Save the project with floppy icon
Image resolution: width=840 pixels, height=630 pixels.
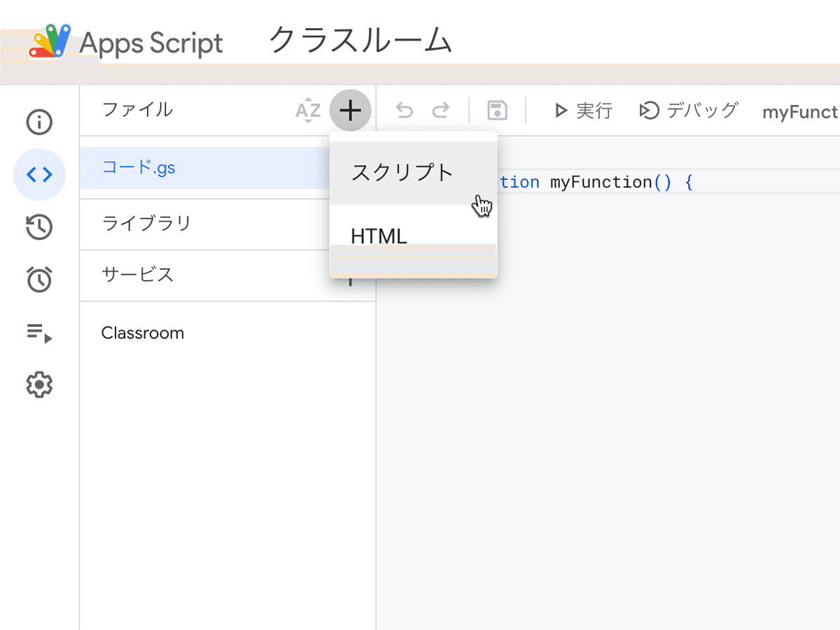click(497, 111)
